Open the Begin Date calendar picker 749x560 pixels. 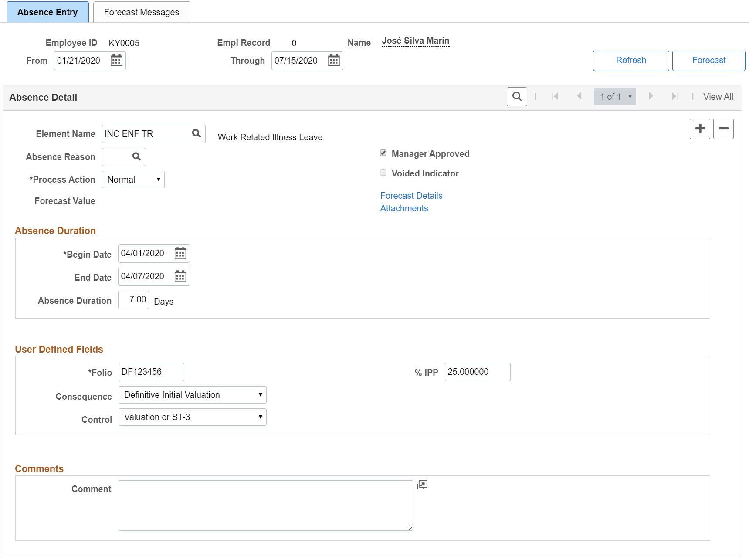[x=180, y=253]
